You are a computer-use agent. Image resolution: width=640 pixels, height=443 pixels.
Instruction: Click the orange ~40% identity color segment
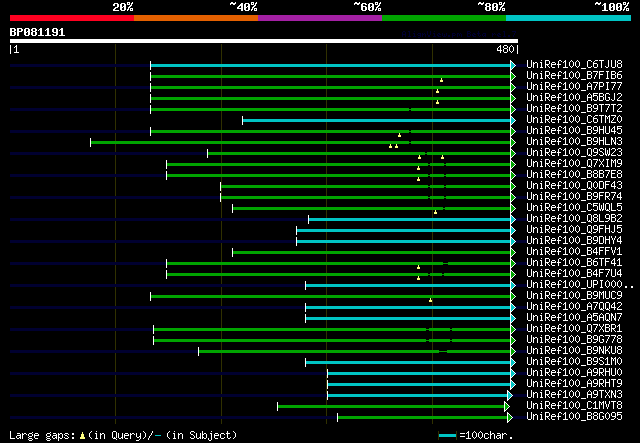[x=196, y=18]
